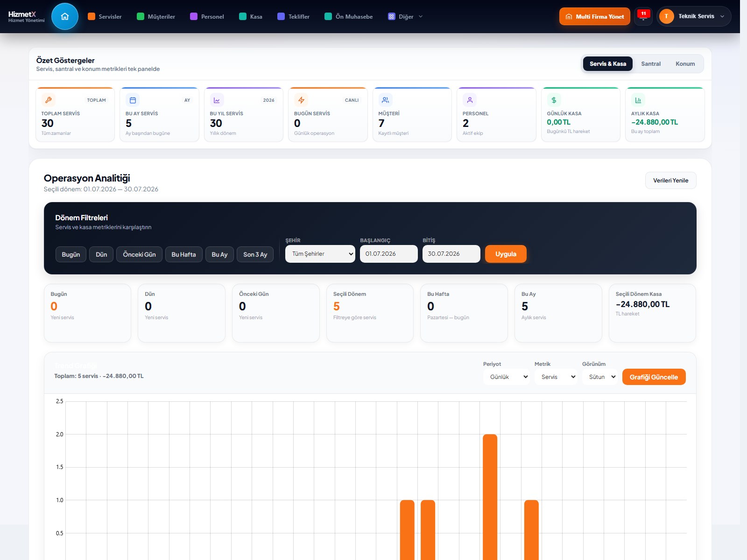Click the Aylık Kasa value −24.880,00 TL
The image size is (747, 560).
(655, 122)
